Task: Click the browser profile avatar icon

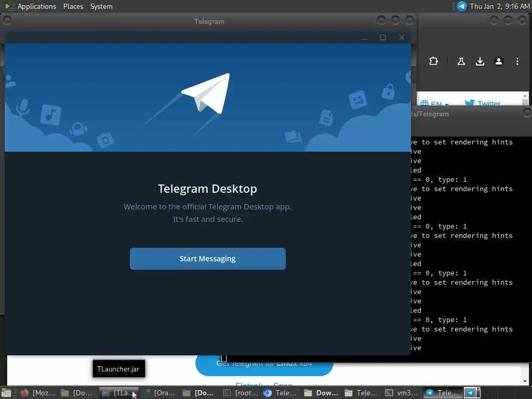Action: point(498,61)
